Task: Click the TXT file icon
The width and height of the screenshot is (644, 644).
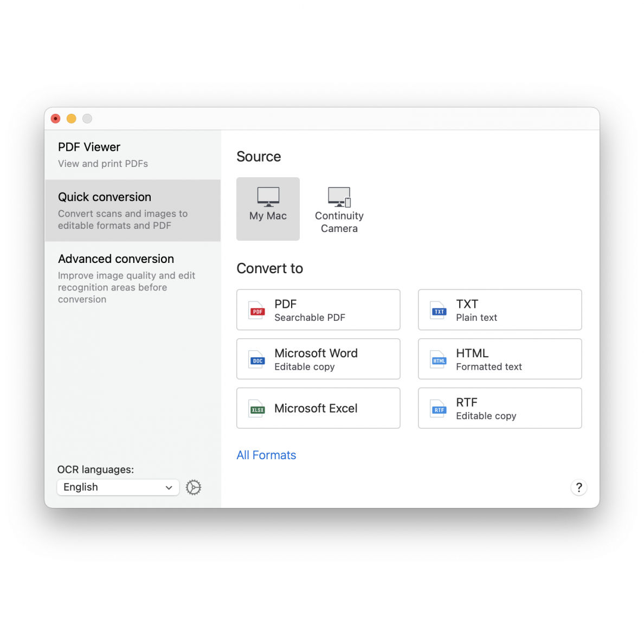Action: [439, 310]
